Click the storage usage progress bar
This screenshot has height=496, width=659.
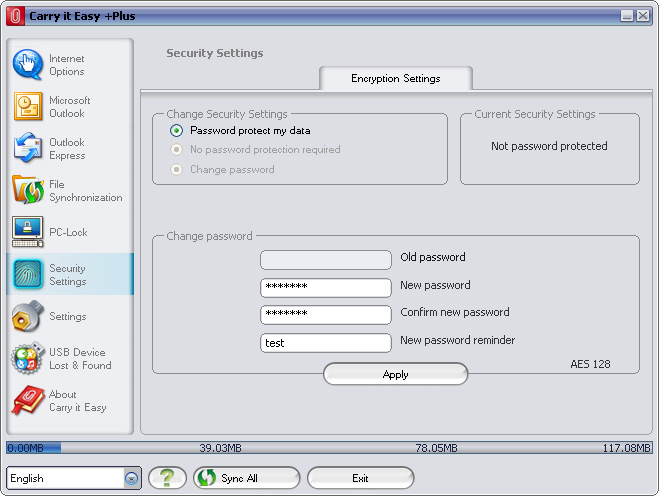pos(329,448)
